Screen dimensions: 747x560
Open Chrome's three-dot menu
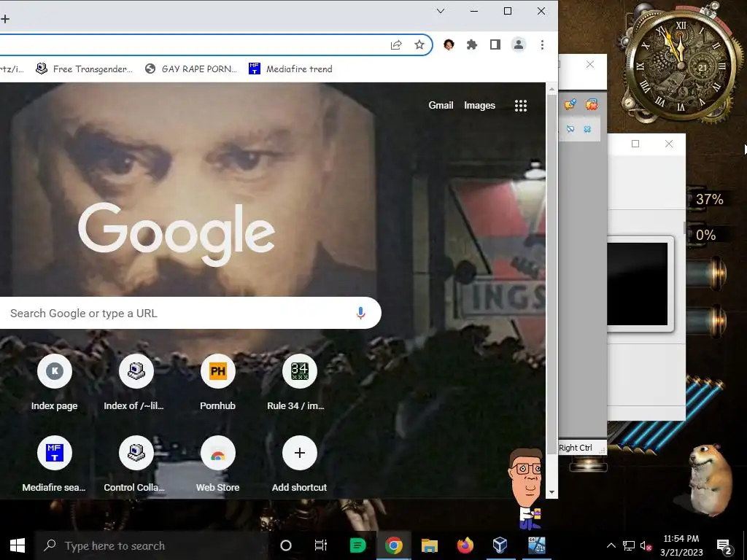(x=542, y=44)
